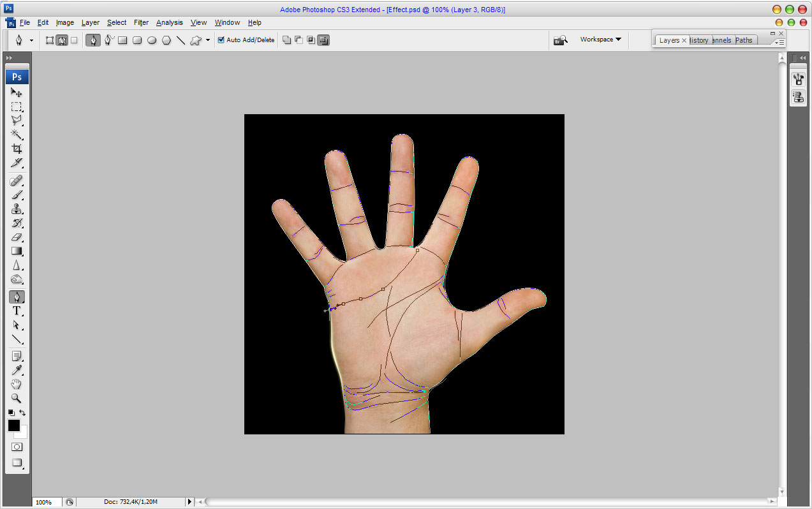This screenshot has width=812, height=509.
Task: Switch to the Paths tab
Action: pyautogui.click(x=744, y=40)
